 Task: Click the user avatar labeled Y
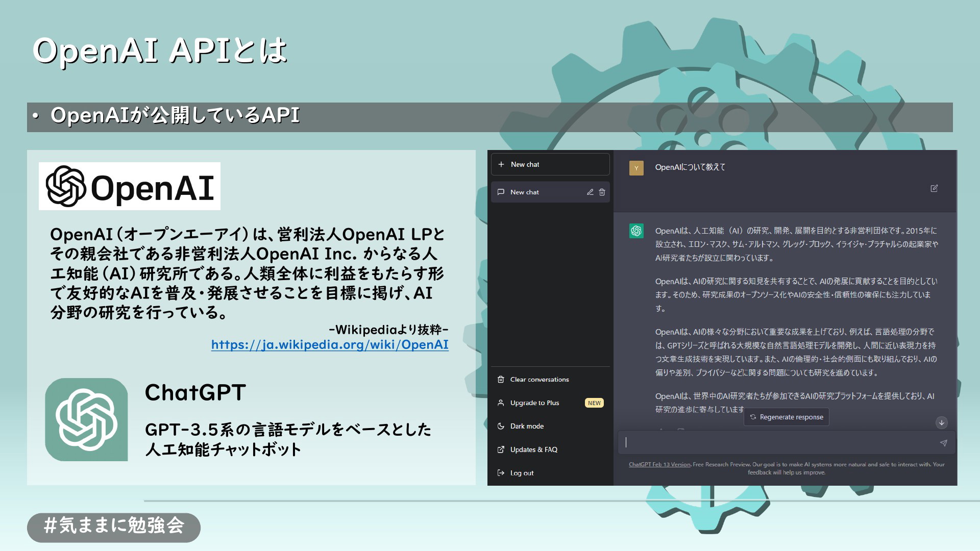pyautogui.click(x=636, y=168)
